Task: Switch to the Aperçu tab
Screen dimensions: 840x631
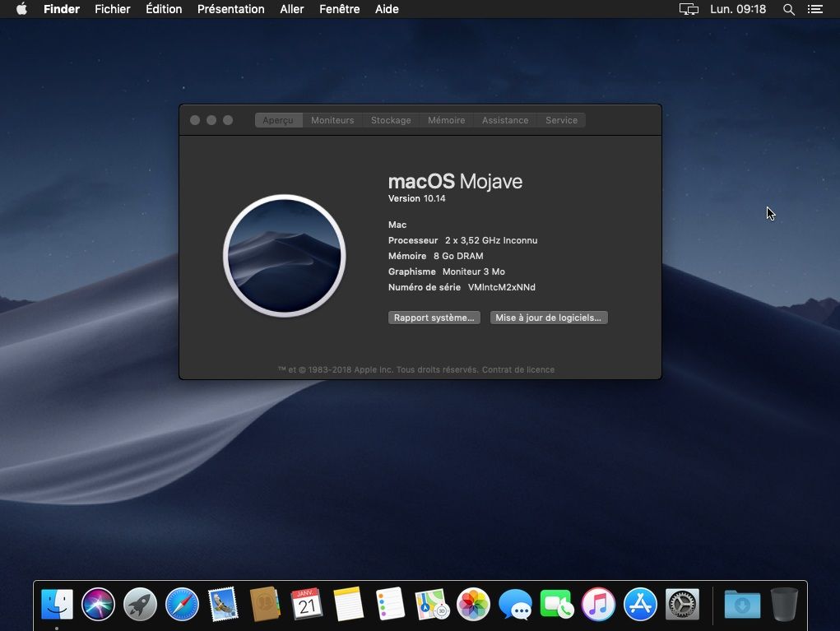Action: 278,120
